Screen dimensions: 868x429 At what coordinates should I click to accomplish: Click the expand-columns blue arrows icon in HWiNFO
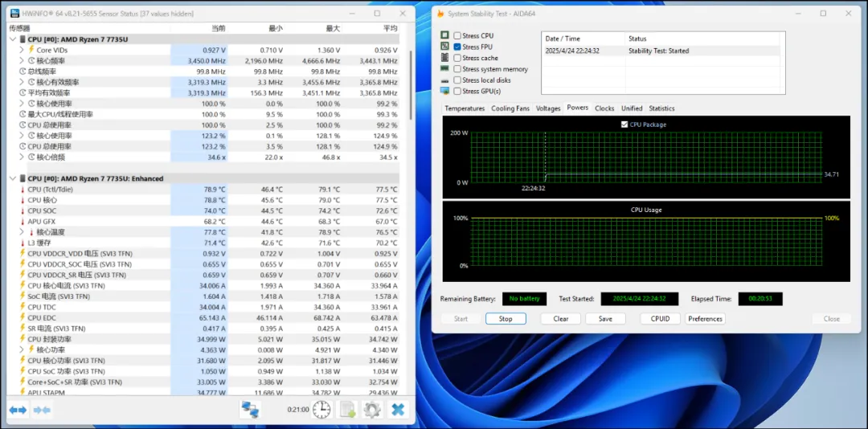tap(18, 411)
